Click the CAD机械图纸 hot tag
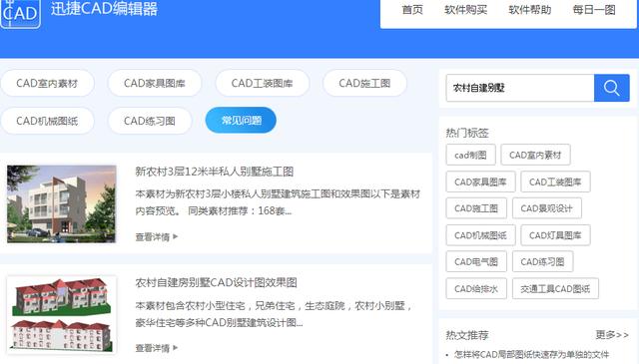 (481, 235)
